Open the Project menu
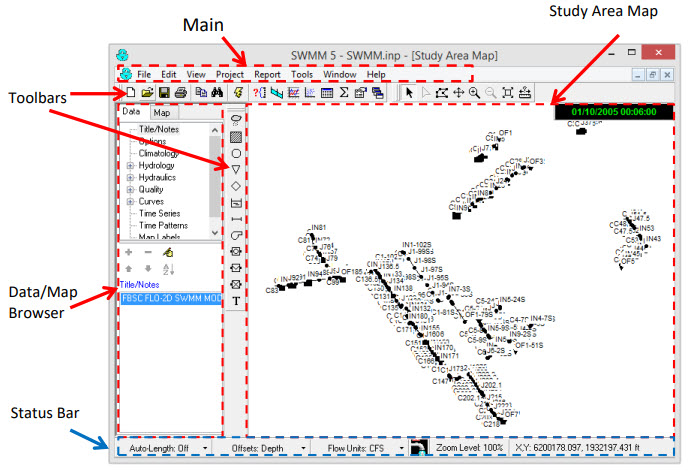688x471 pixels. 229,74
